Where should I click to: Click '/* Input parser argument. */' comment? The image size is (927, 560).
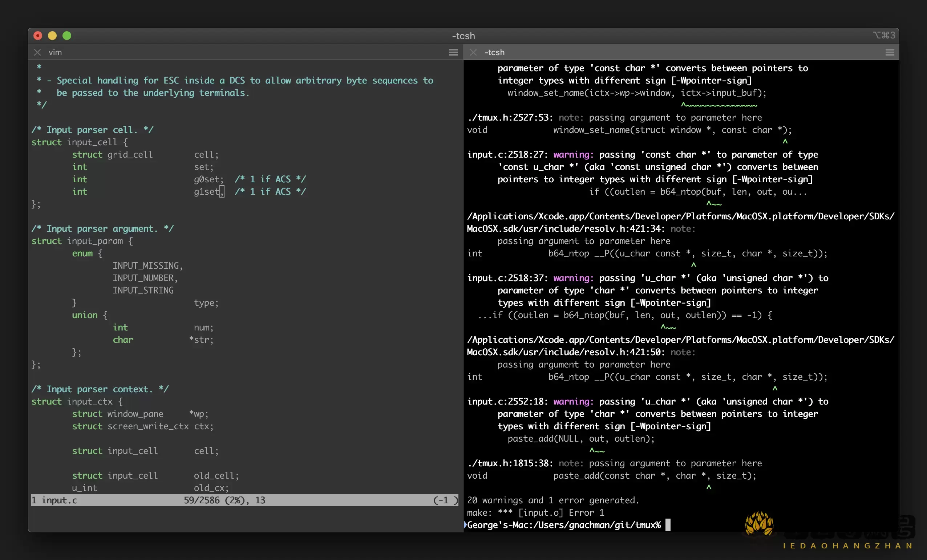(x=102, y=229)
